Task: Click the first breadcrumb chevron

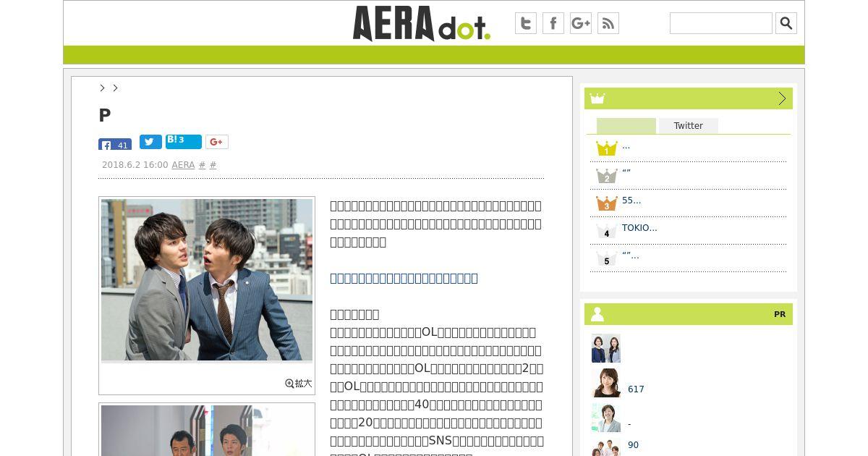Action: (x=103, y=88)
